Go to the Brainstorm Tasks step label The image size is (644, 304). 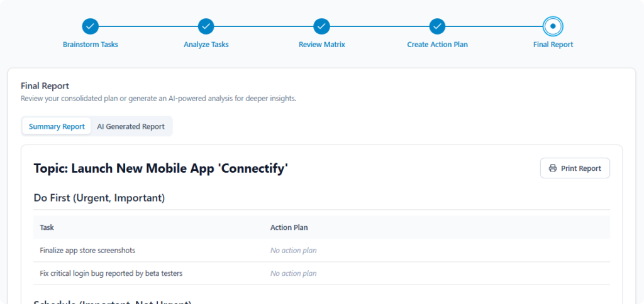point(91,45)
